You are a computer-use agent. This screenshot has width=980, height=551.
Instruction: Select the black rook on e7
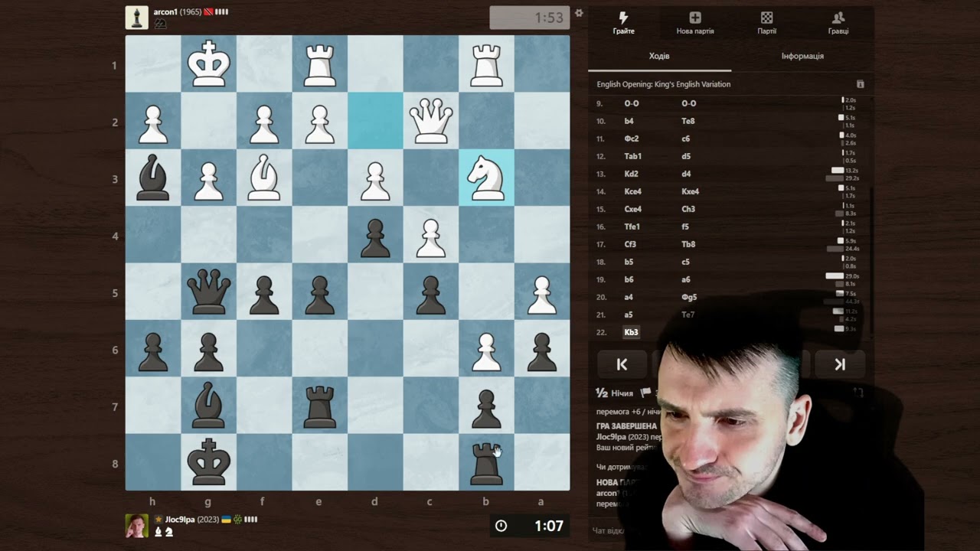tap(320, 406)
